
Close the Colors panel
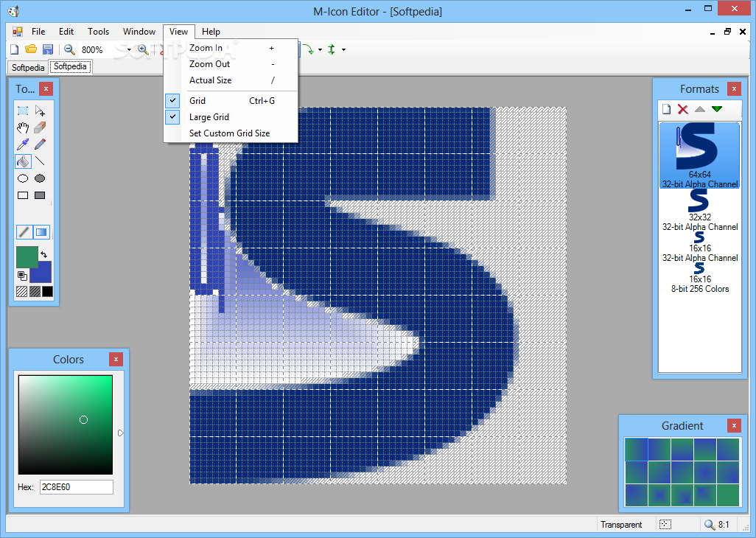click(x=116, y=359)
